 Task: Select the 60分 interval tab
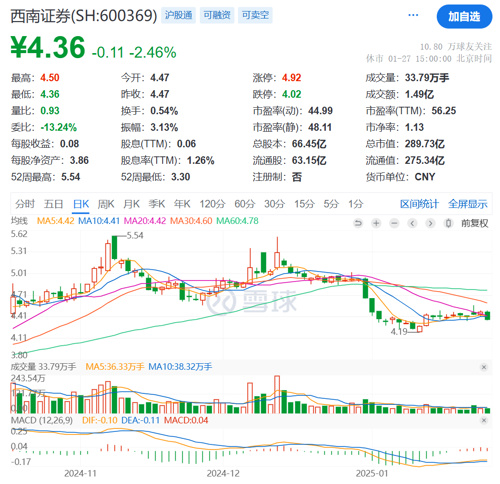tap(245, 204)
